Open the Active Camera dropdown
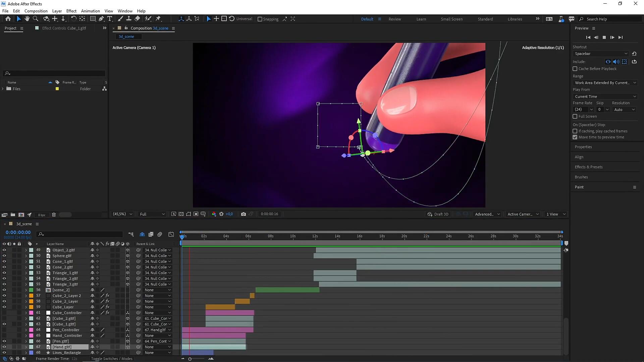This screenshot has height=362, width=644. (522, 215)
